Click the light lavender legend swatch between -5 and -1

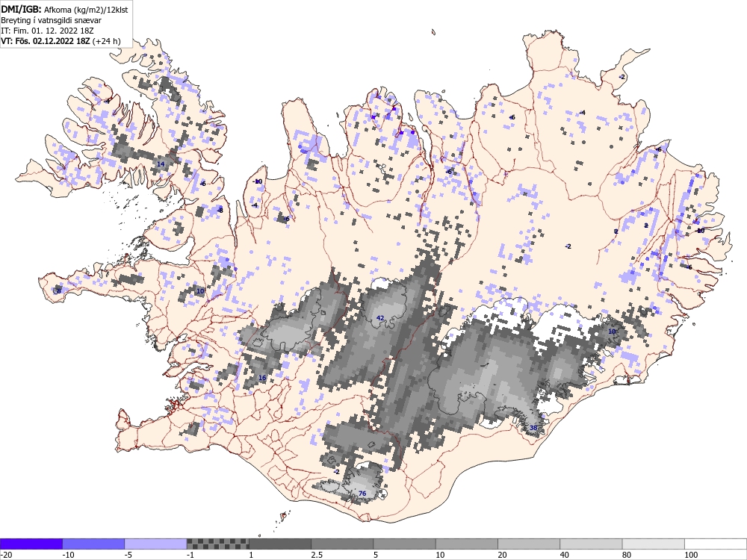coord(155,544)
